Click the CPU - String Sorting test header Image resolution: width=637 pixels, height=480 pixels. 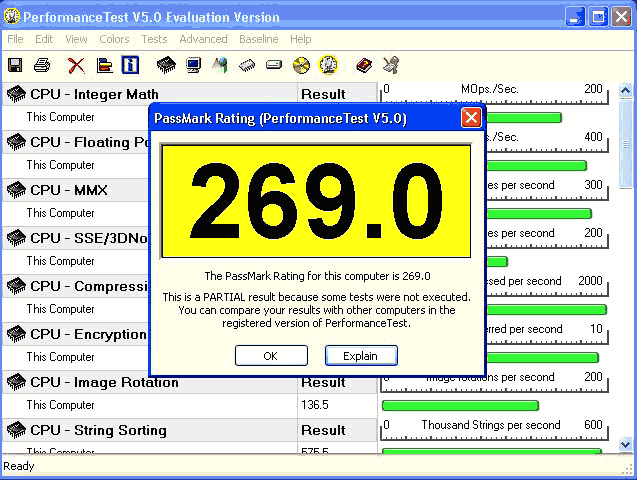click(x=98, y=430)
